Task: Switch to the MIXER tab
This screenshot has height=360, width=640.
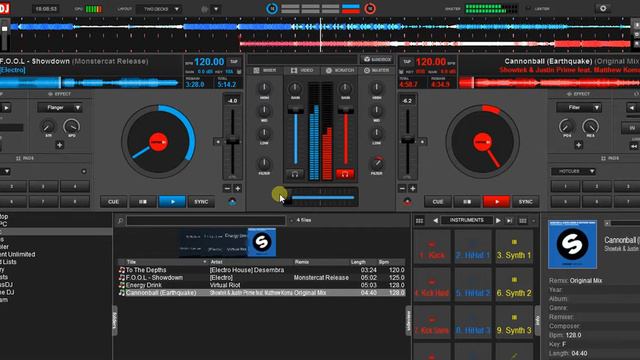Action: (x=264, y=71)
